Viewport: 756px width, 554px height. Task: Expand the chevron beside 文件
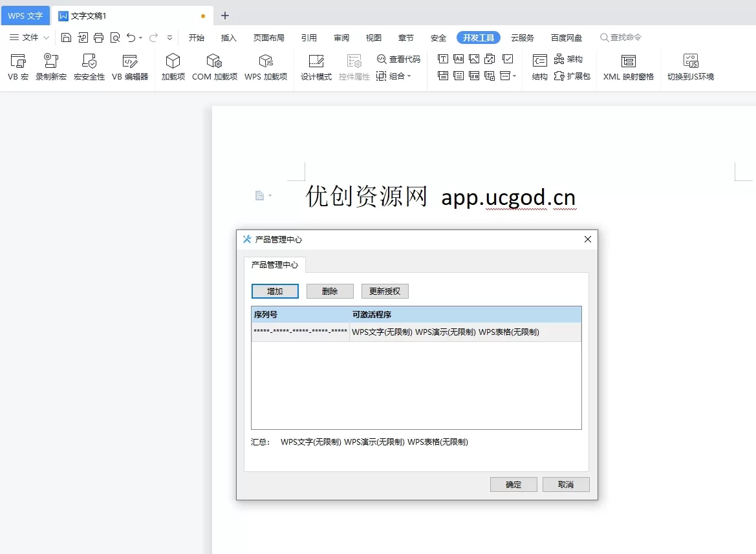point(47,37)
